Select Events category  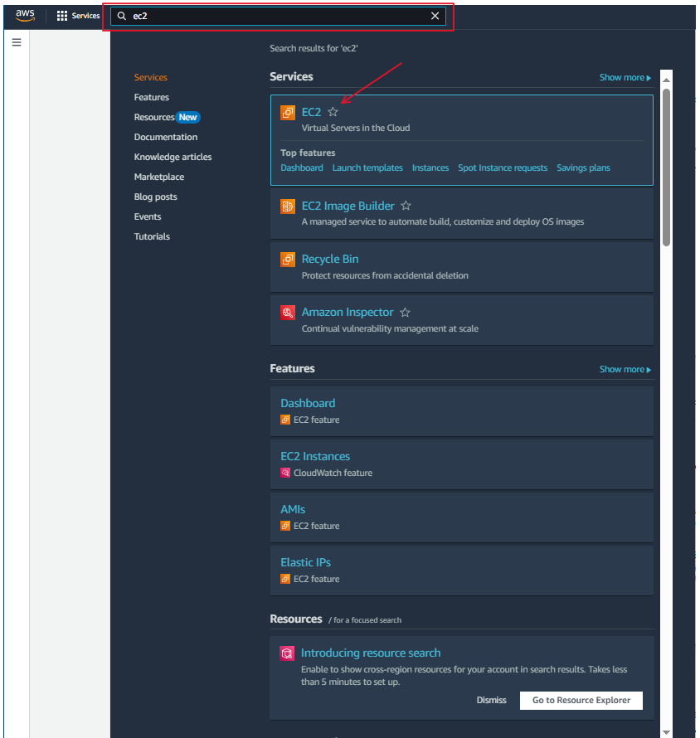click(148, 216)
